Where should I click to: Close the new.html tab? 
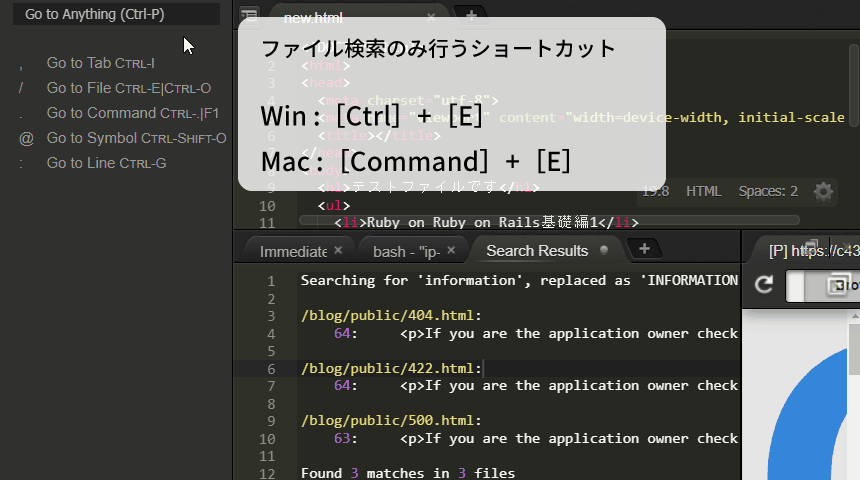(x=431, y=18)
